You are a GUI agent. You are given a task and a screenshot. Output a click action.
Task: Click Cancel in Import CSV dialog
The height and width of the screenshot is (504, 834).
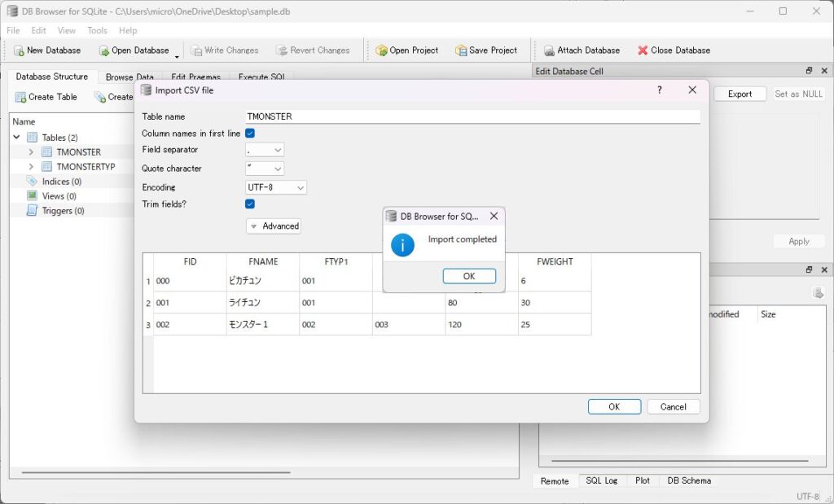click(x=673, y=407)
